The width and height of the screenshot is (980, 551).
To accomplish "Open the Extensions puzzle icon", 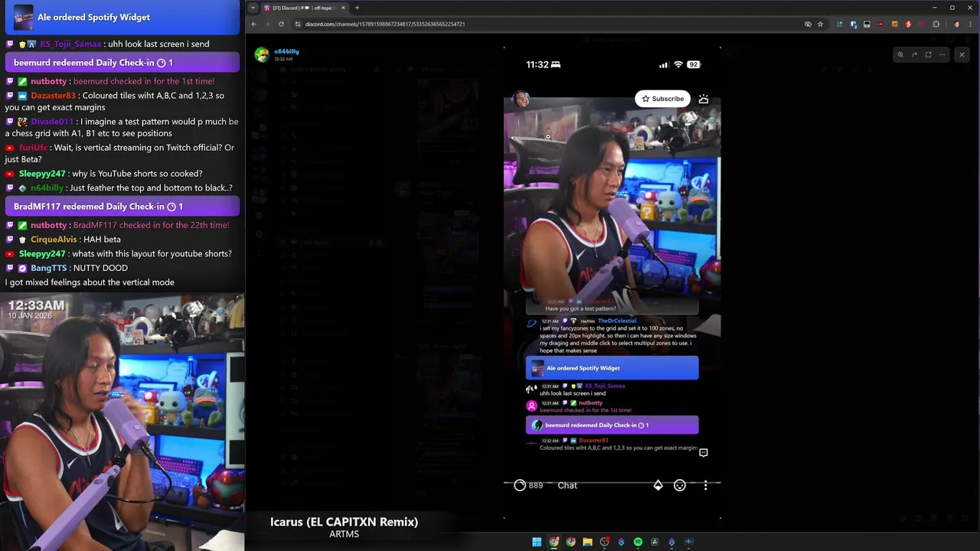I will click(x=936, y=24).
